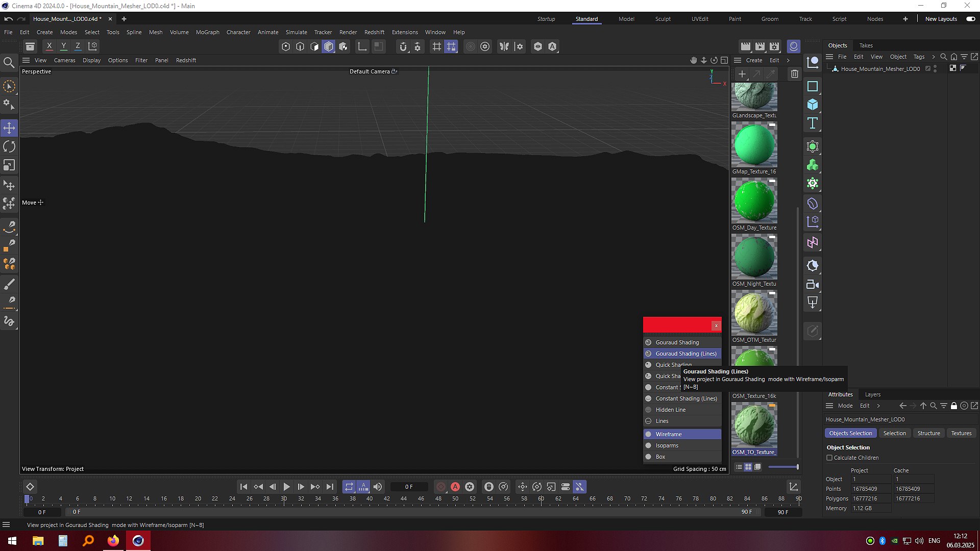This screenshot has width=980, height=551.
Task: Expand more Attributes menus chevron
Action: pyautogui.click(x=878, y=406)
